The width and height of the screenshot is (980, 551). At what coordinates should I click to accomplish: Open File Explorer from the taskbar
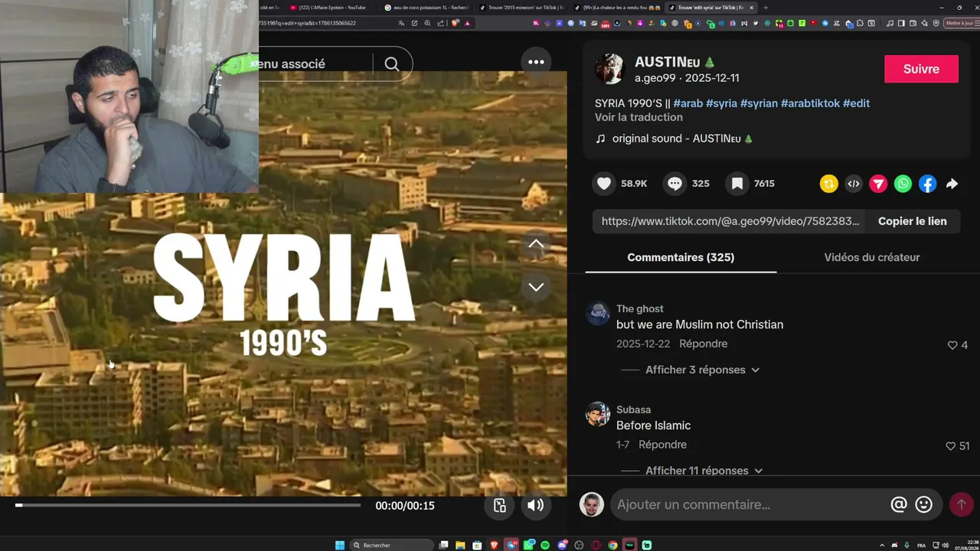click(460, 545)
